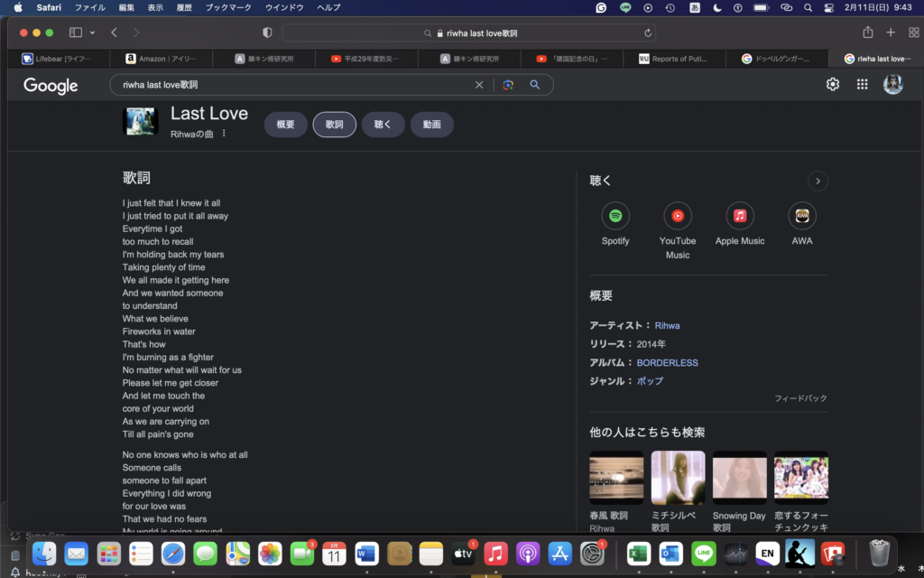The height and width of the screenshot is (578, 924).
Task: Toggle the Focus moon icon in menu bar
Action: (x=716, y=8)
